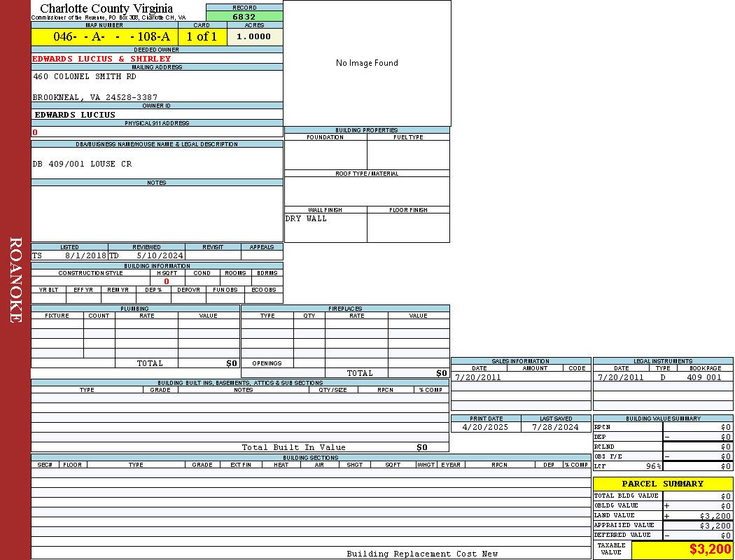Click the Owner ID field Edwards Lucius

[x=75, y=115]
